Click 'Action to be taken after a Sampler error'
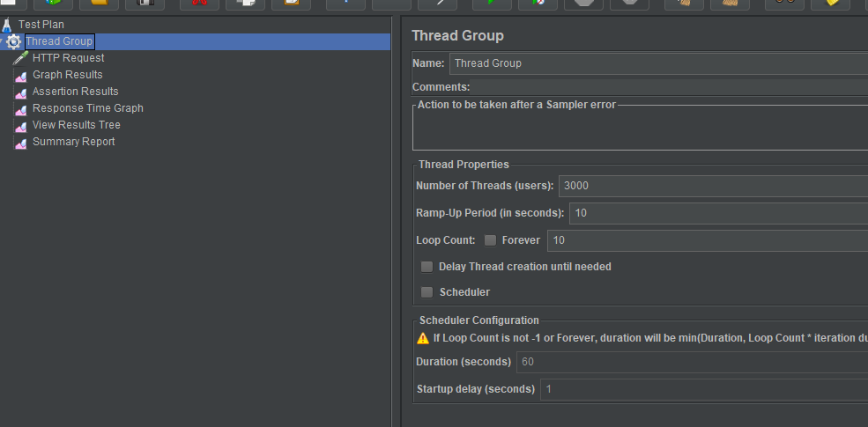Image resolution: width=868 pixels, height=427 pixels. click(516, 105)
